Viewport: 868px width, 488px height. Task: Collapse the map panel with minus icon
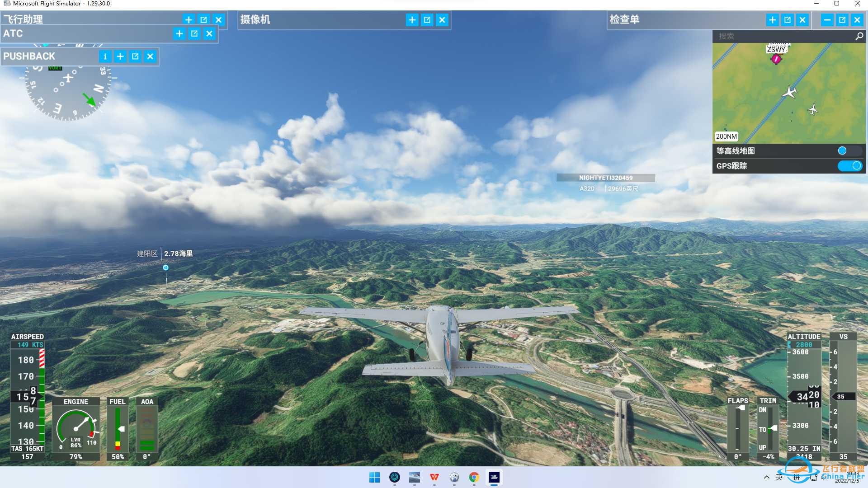pos(827,20)
